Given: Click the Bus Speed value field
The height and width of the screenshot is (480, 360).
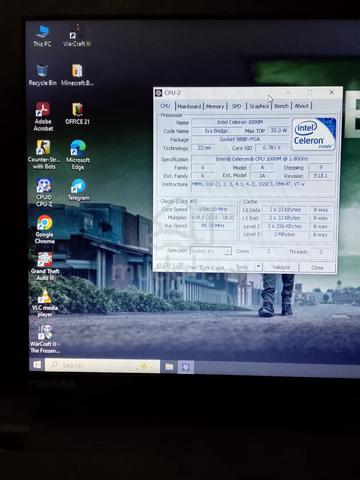Looking at the screenshot, I should click(x=213, y=226).
